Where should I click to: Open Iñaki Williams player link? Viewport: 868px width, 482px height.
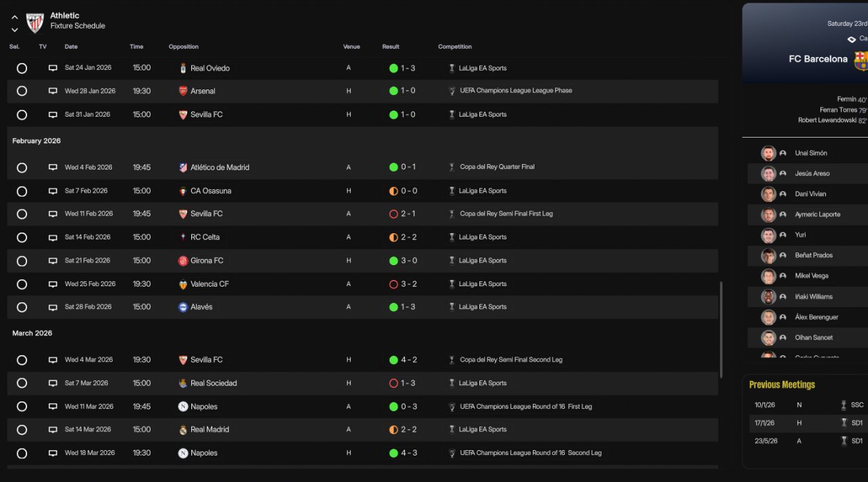[814, 297]
